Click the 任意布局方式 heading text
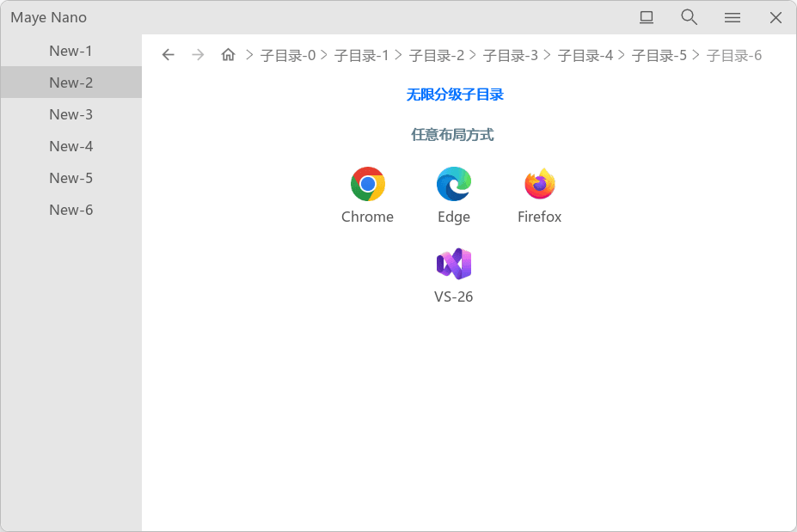 click(452, 135)
